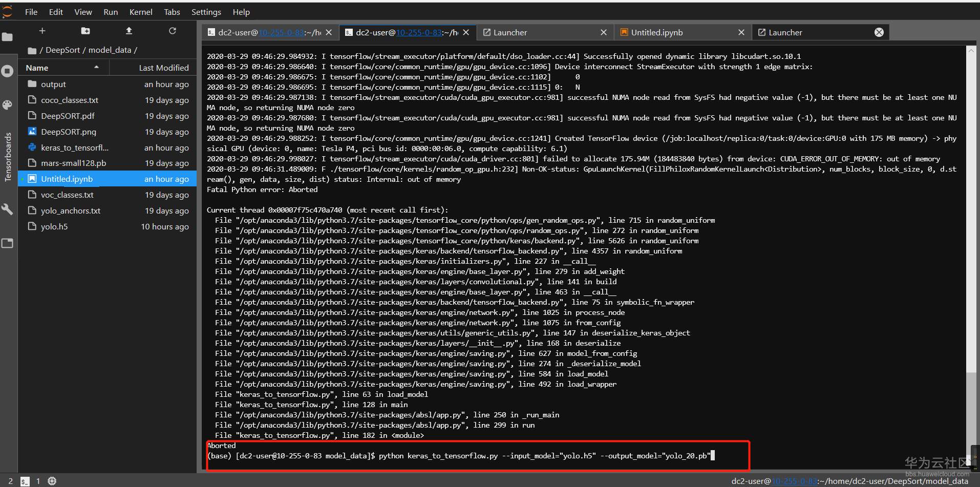Select the keras_to_tensorfl... Python file
Screen dimensions: 980x487
(108, 147)
